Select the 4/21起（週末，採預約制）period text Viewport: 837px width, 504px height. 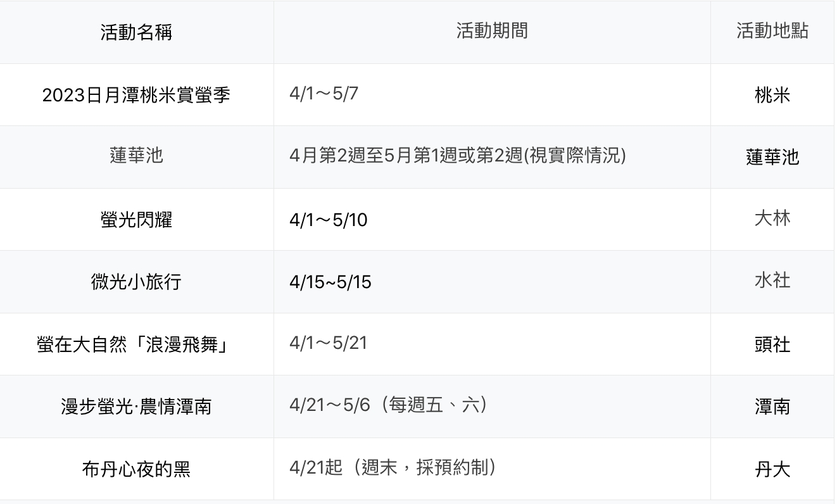tap(393, 468)
